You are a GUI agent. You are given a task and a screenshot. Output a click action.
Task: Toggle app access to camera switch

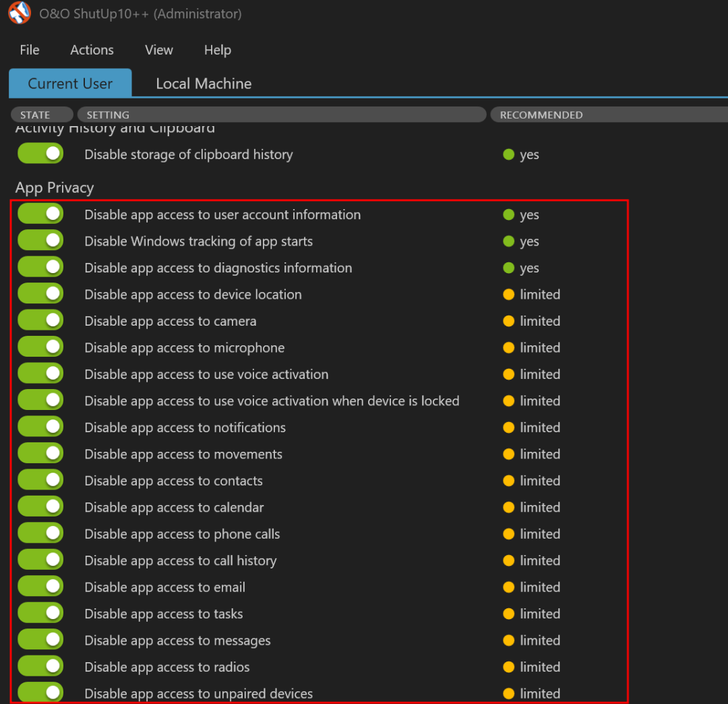pos(40,320)
